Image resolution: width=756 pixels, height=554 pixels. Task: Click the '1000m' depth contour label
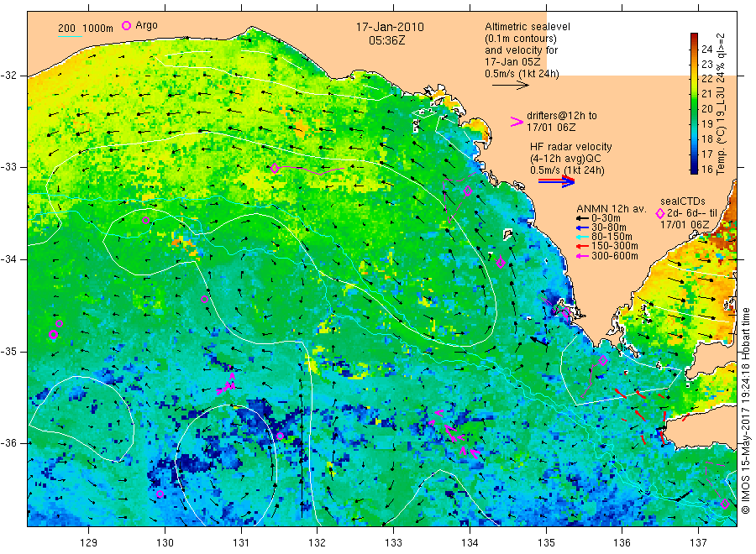98,29
